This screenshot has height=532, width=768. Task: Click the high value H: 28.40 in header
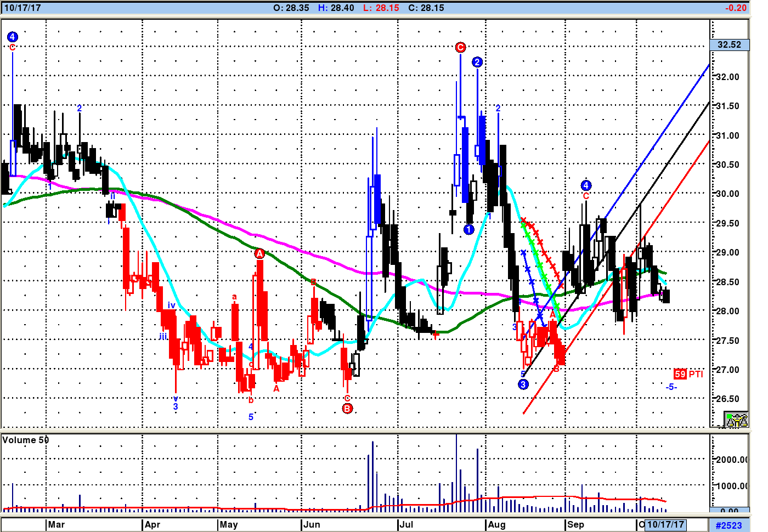(x=336, y=8)
